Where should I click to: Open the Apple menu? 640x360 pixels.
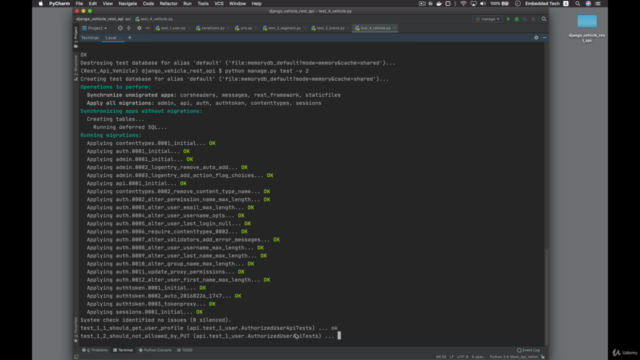pyautogui.click(x=40, y=4)
